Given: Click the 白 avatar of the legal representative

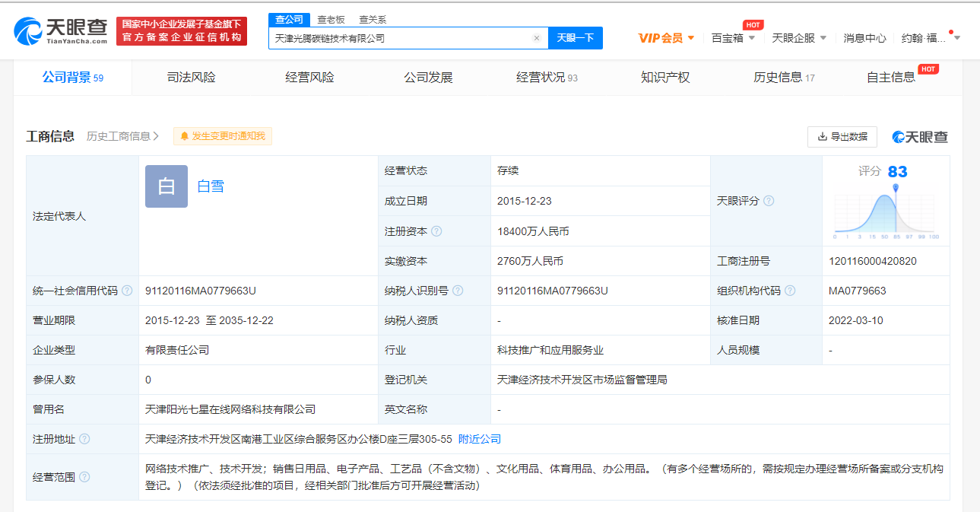Looking at the screenshot, I should [x=167, y=186].
